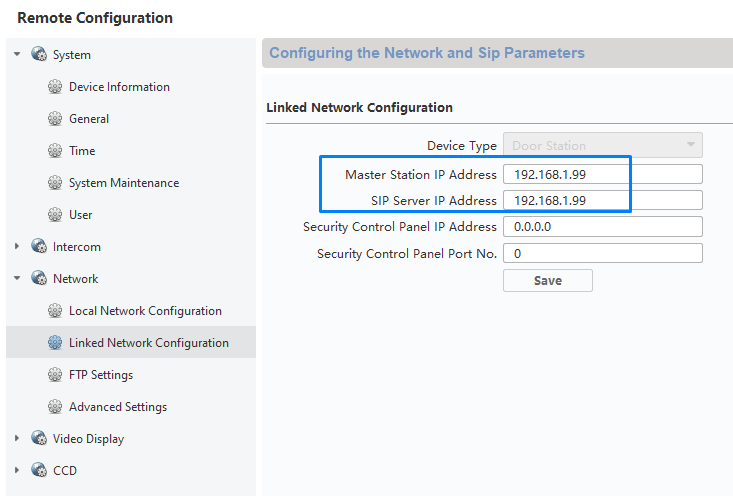
Task: Select the System label in tree
Action: pyautogui.click(x=72, y=55)
